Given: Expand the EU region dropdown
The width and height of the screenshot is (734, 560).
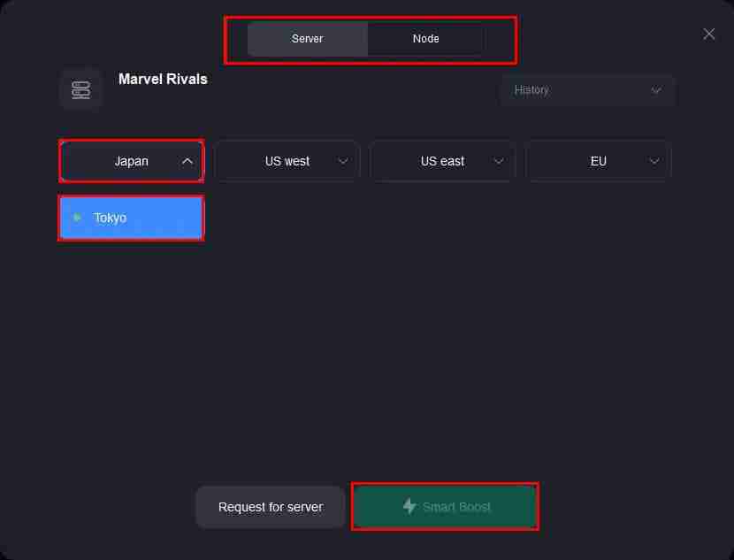Looking at the screenshot, I should (598, 161).
